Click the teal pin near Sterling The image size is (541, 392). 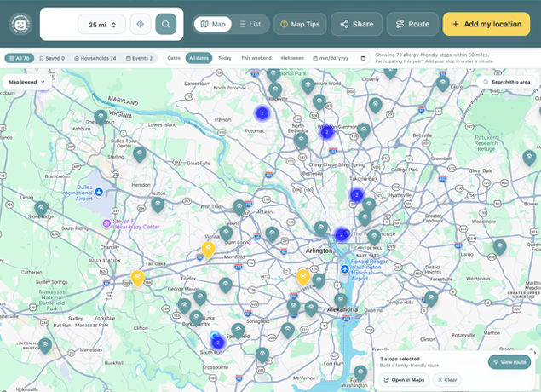(140, 154)
